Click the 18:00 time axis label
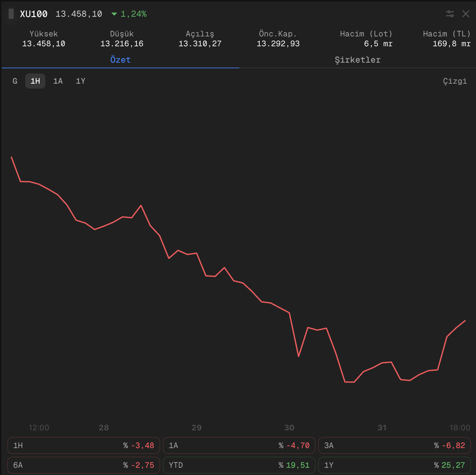This screenshot has height=475, width=476. (460, 428)
